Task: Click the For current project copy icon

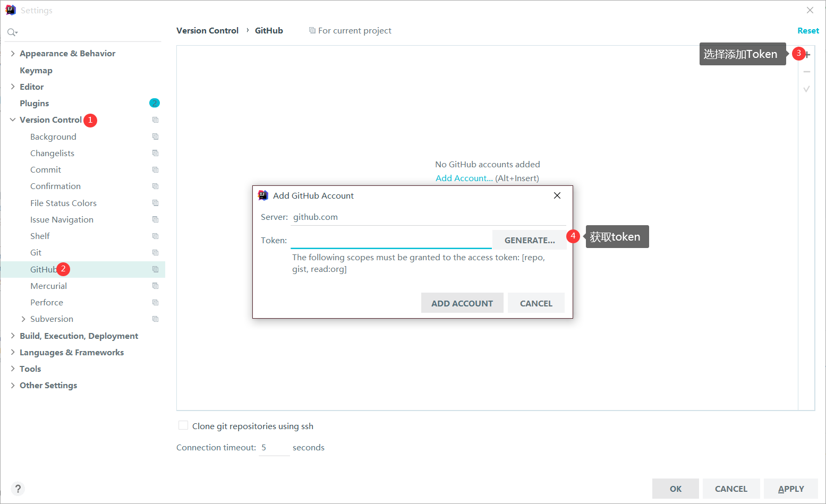Action: pyautogui.click(x=312, y=31)
